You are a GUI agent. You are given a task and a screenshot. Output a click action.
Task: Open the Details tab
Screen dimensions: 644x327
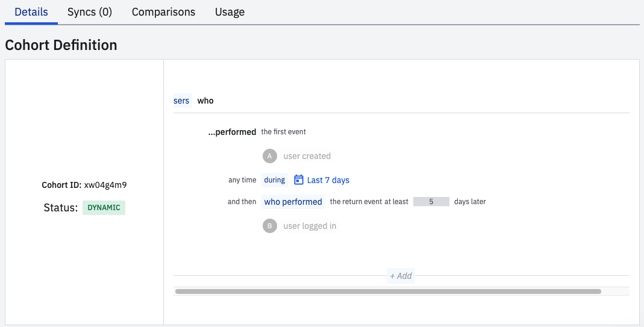coord(31,12)
